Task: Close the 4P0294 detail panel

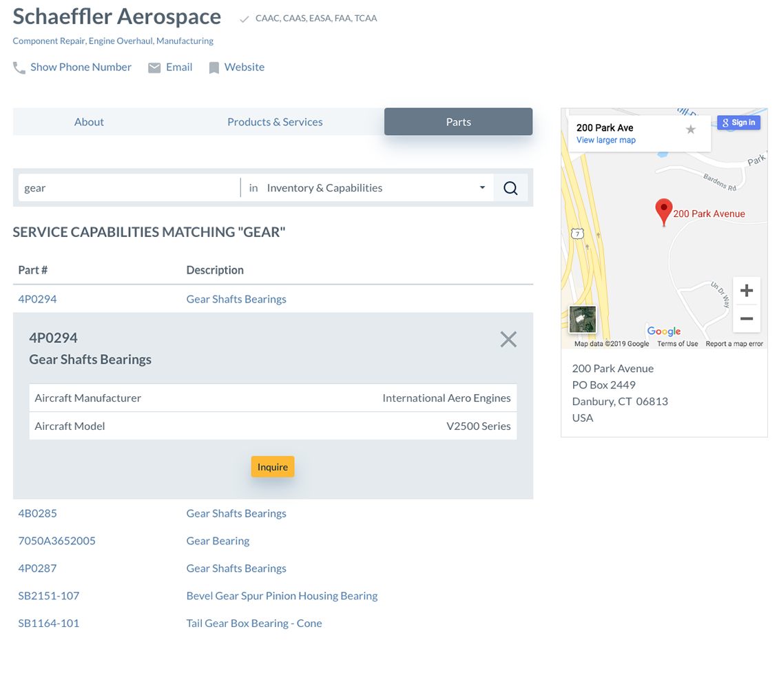Action: [x=508, y=339]
